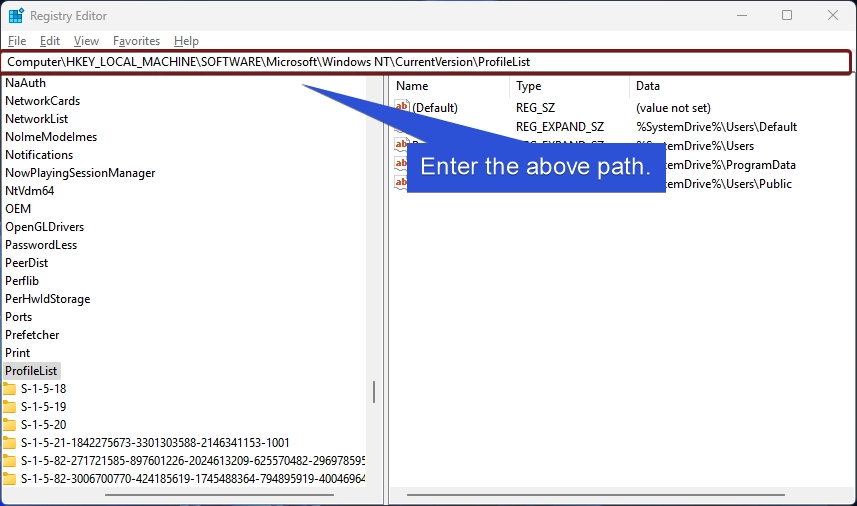
Task: Click the Registry Editor app icon in title bar
Action: point(16,16)
